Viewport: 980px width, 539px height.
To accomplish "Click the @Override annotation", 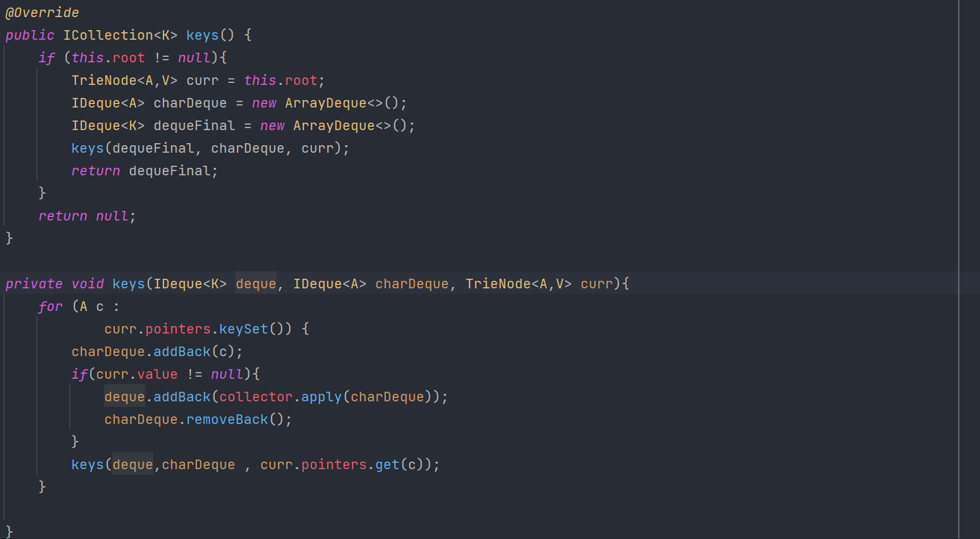I will point(42,13).
